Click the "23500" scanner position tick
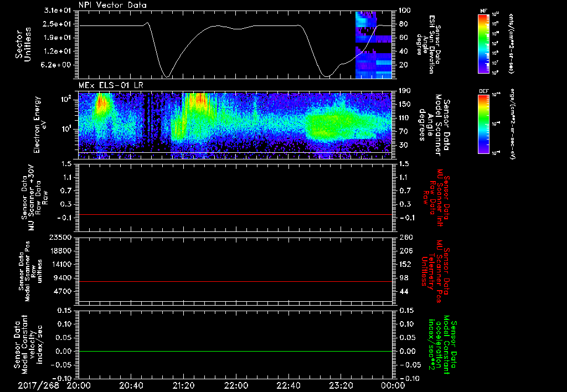 pyautogui.click(x=60, y=237)
